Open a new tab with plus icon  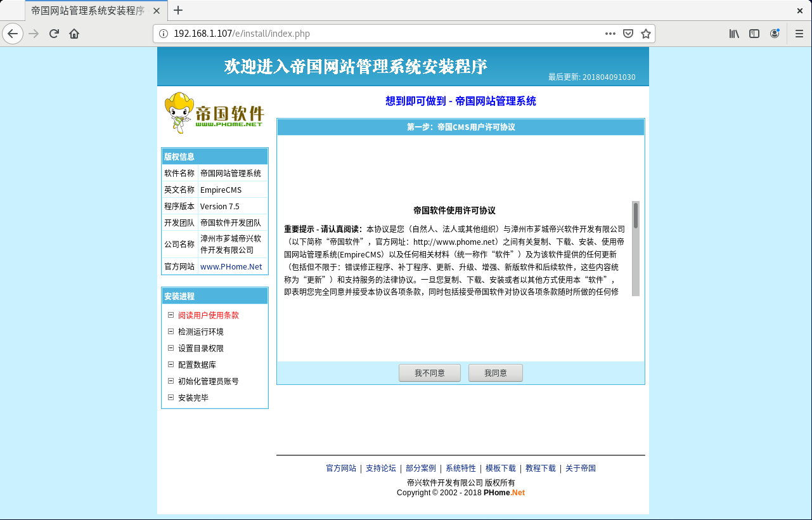click(178, 10)
